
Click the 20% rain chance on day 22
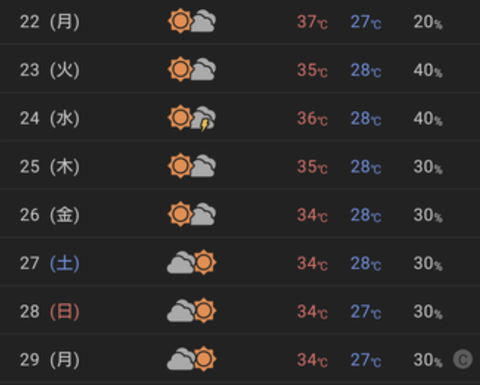point(428,22)
